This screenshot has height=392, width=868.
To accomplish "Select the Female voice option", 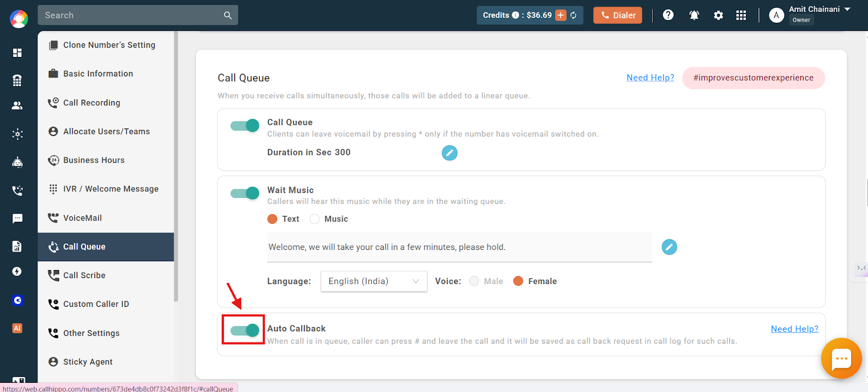I will [x=518, y=281].
